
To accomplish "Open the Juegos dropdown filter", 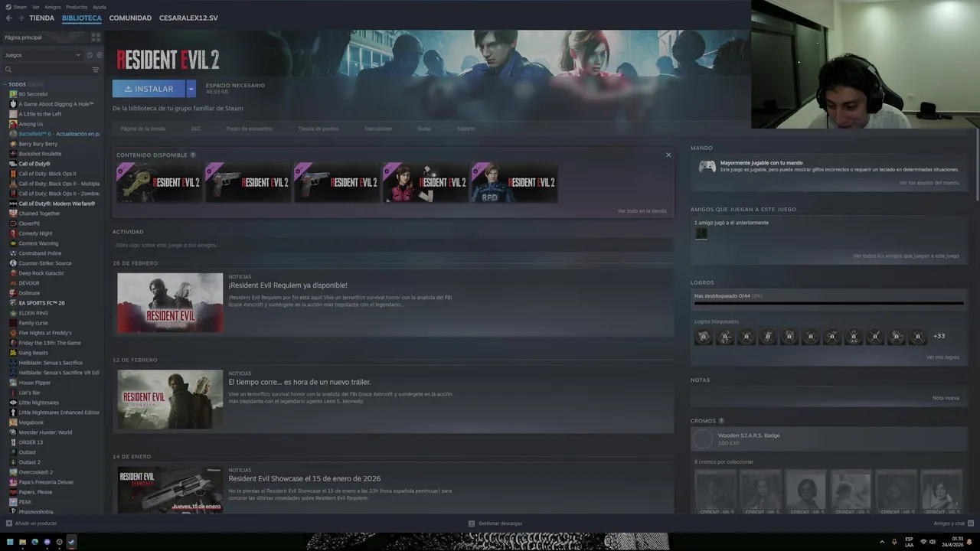I will 42,55.
